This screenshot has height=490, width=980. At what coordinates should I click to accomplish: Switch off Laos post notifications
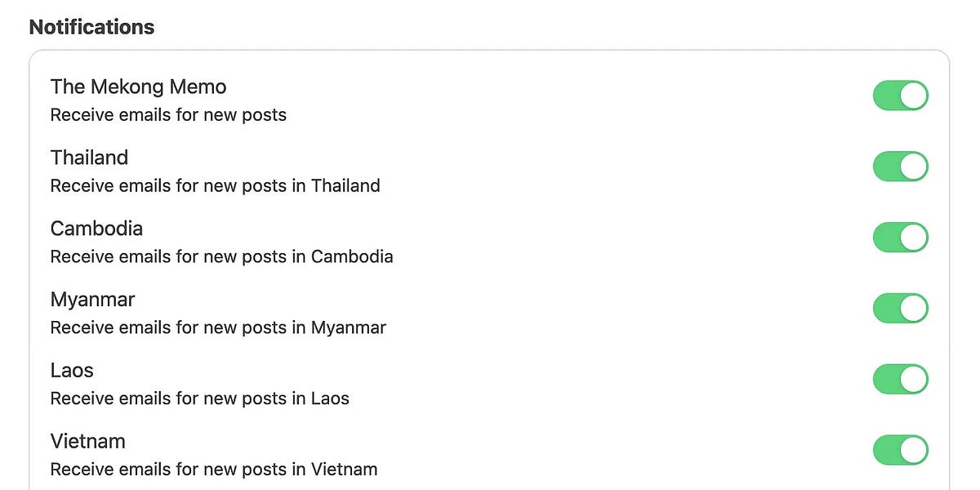(900, 379)
